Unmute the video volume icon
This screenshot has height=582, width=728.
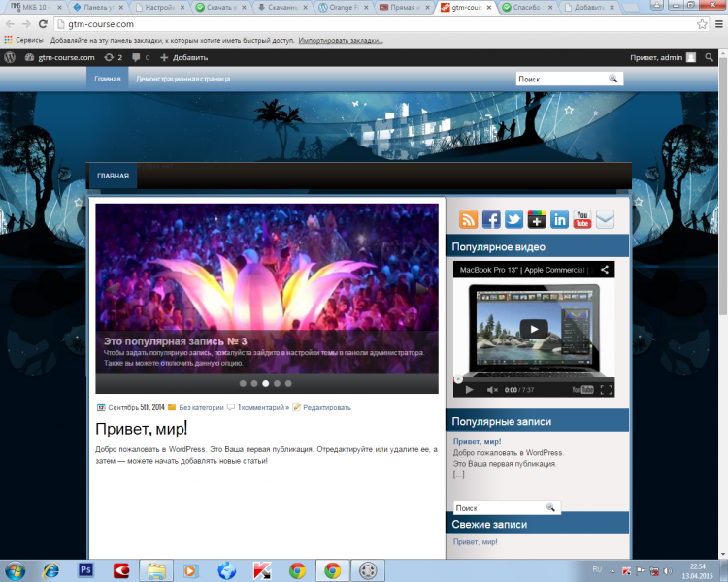tap(492, 390)
